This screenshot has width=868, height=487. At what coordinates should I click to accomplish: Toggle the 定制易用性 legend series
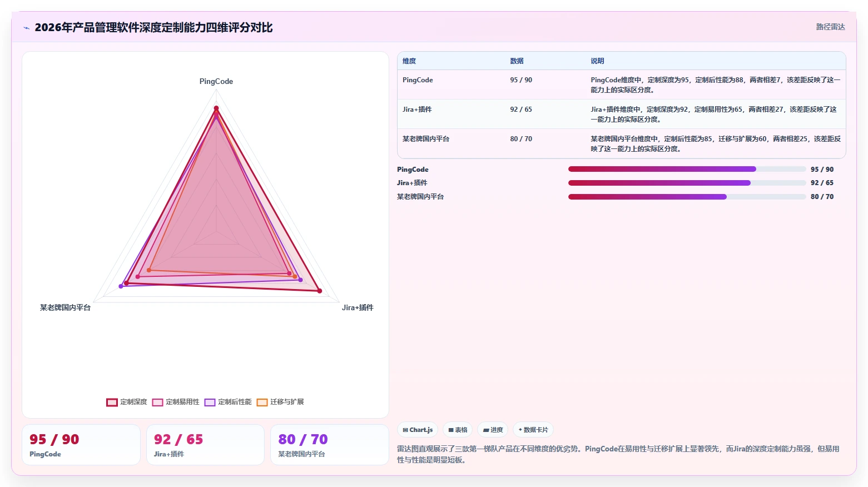(176, 402)
